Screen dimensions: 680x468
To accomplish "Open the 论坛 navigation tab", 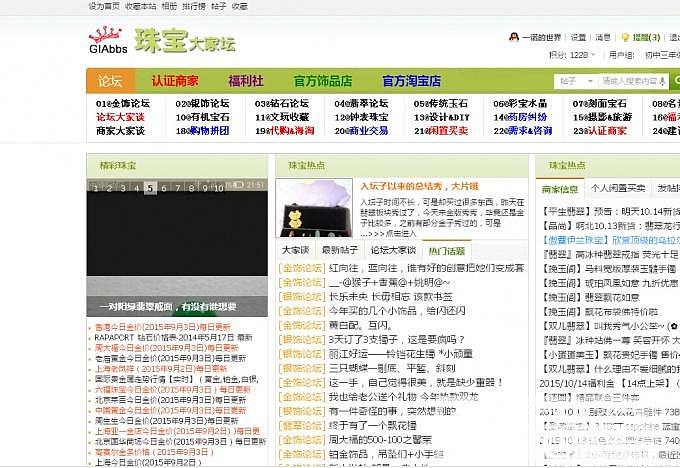I will pyautogui.click(x=111, y=81).
